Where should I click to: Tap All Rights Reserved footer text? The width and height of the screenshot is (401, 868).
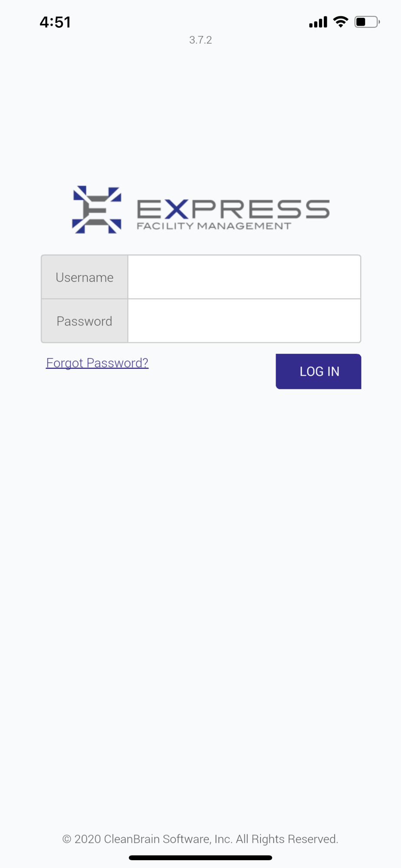[287, 839]
